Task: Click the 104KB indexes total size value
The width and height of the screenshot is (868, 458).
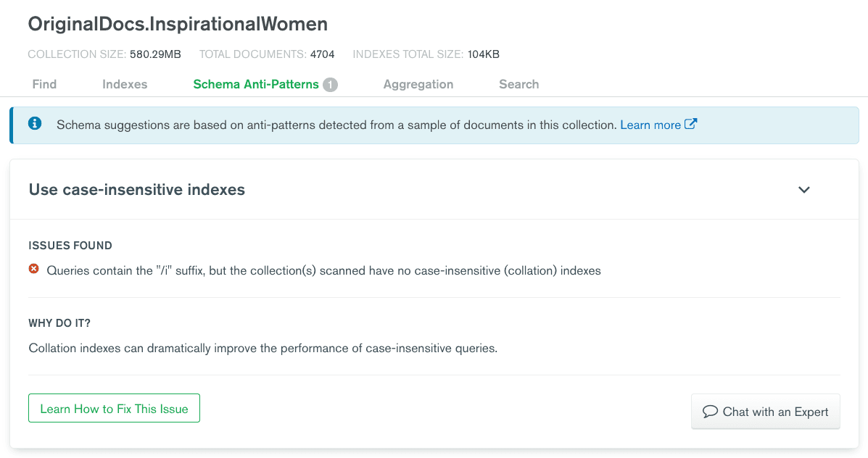Action: (483, 54)
